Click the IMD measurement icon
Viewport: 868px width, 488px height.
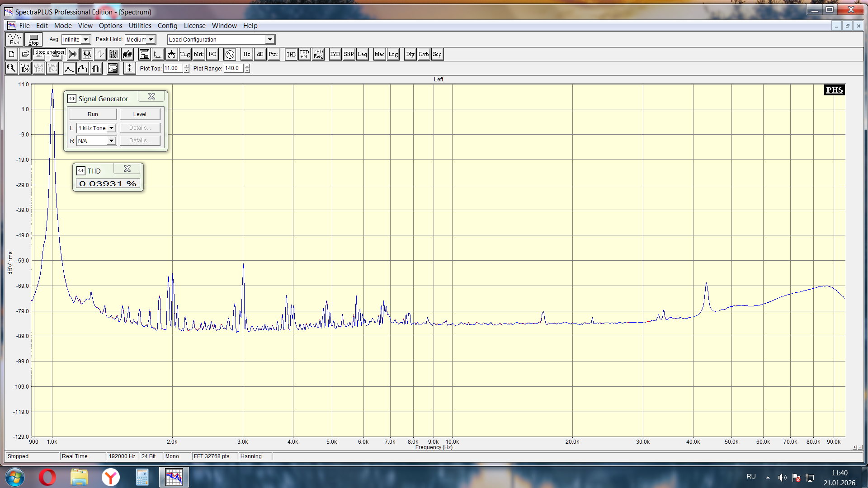(x=335, y=54)
